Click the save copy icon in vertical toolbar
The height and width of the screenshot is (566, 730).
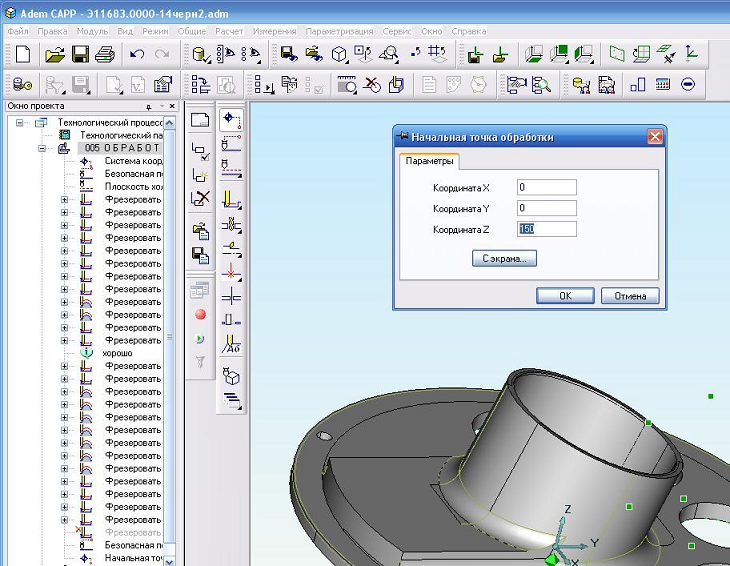(200, 256)
